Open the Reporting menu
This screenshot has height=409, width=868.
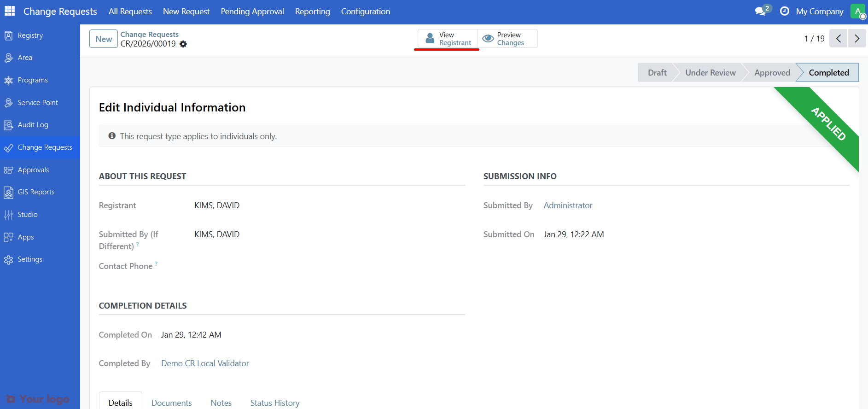[312, 12]
